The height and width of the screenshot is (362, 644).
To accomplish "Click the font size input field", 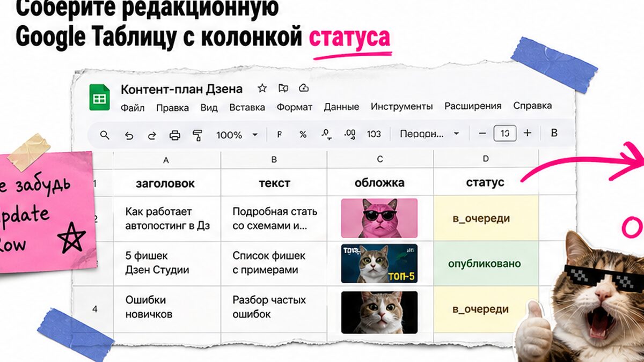I will pos(504,133).
